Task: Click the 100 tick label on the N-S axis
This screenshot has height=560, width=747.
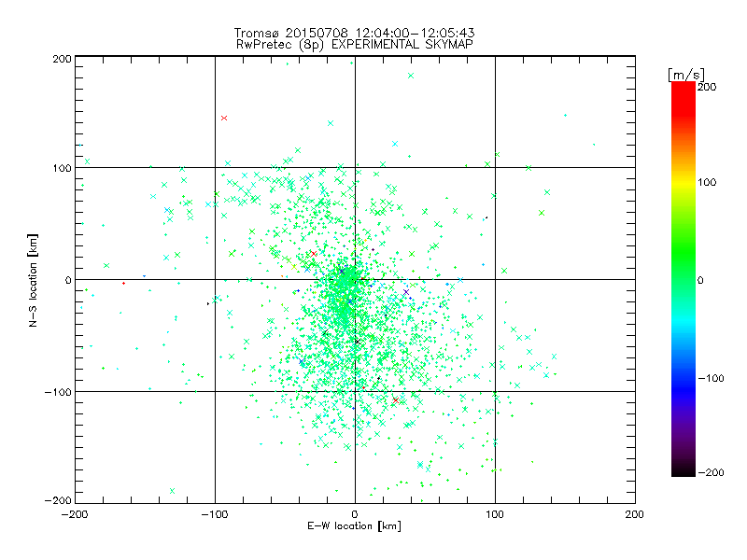Action: (62, 168)
